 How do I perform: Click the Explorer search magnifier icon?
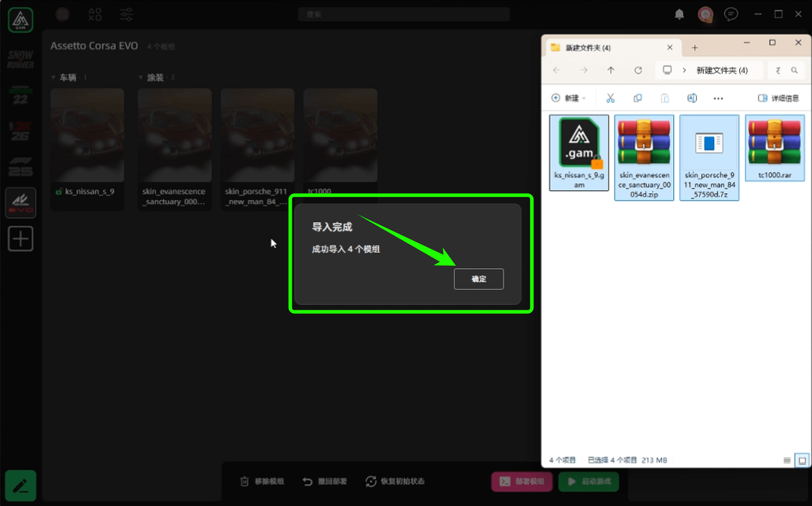pyautogui.click(x=794, y=70)
